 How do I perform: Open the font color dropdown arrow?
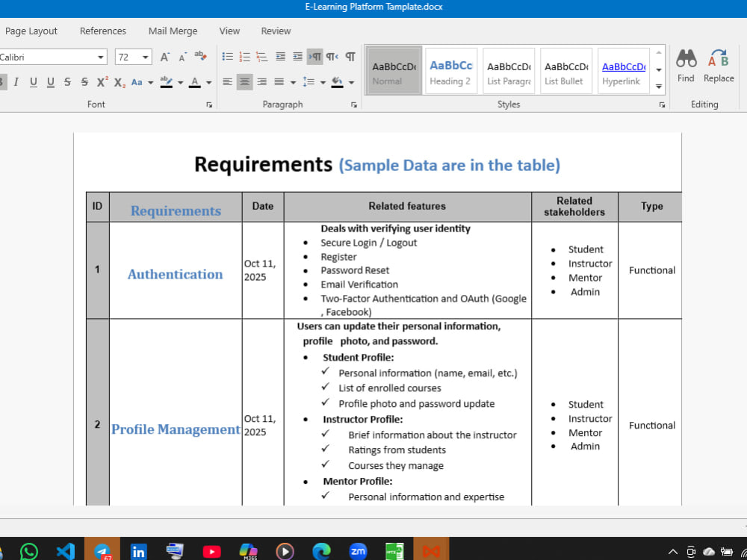[x=208, y=82]
